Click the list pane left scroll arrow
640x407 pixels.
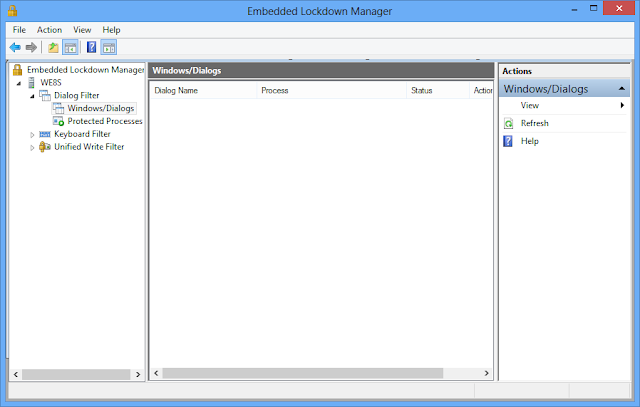click(156, 373)
